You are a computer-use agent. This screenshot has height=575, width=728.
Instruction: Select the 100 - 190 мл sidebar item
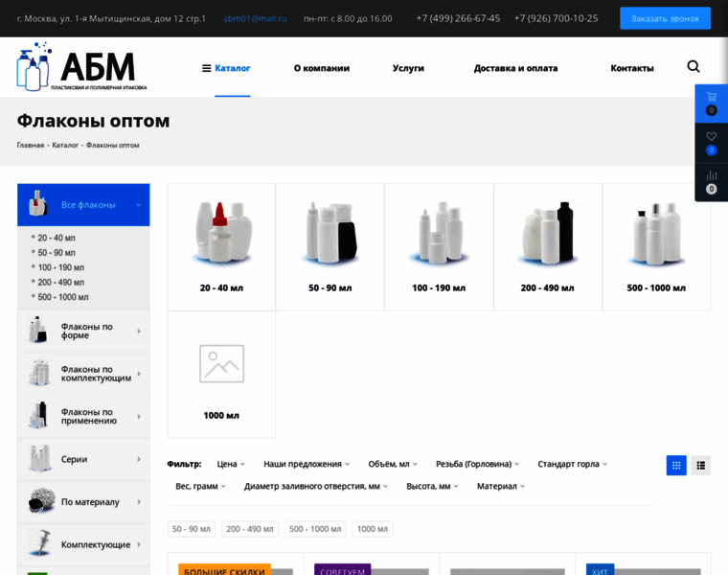(60, 267)
